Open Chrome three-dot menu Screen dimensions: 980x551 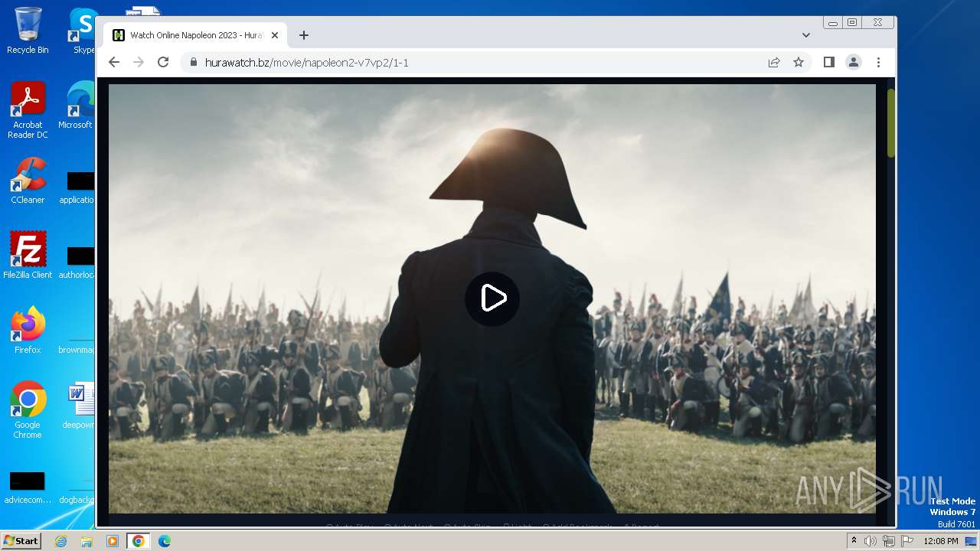tap(878, 62)
